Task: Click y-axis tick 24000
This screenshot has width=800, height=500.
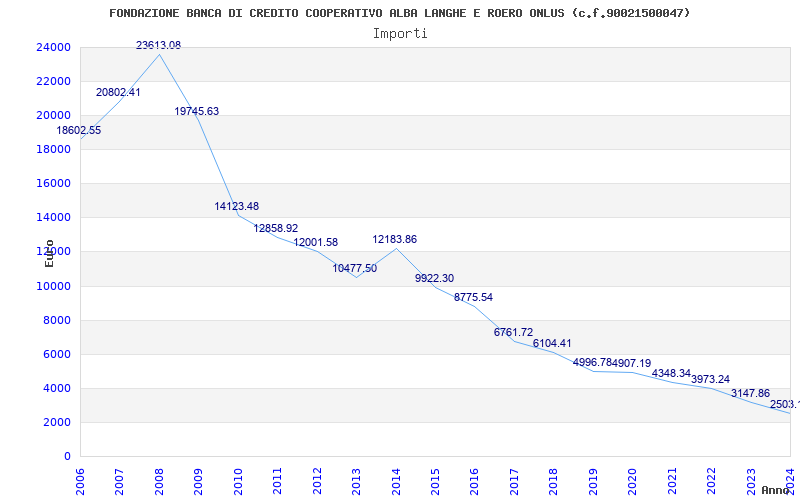Action: click(53, 47)
